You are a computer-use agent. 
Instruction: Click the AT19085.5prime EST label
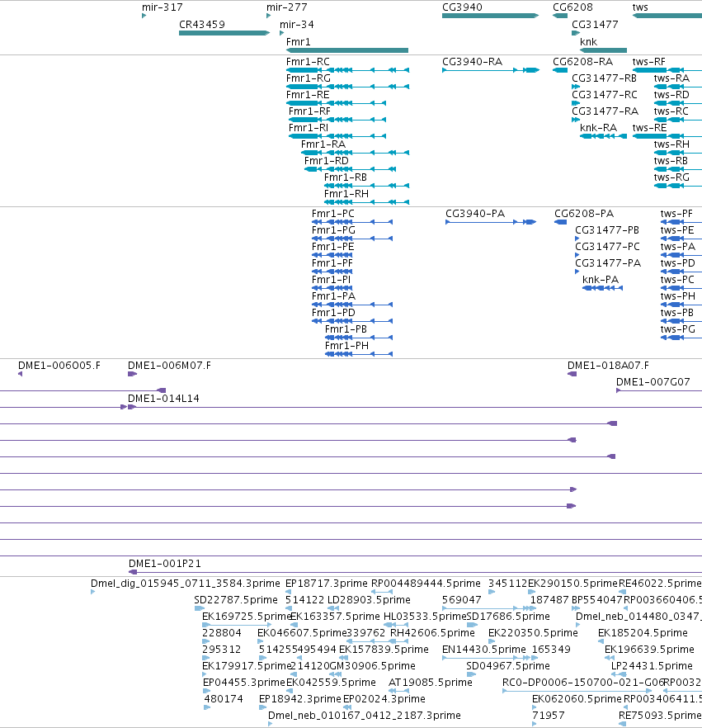tap(430, 682)
